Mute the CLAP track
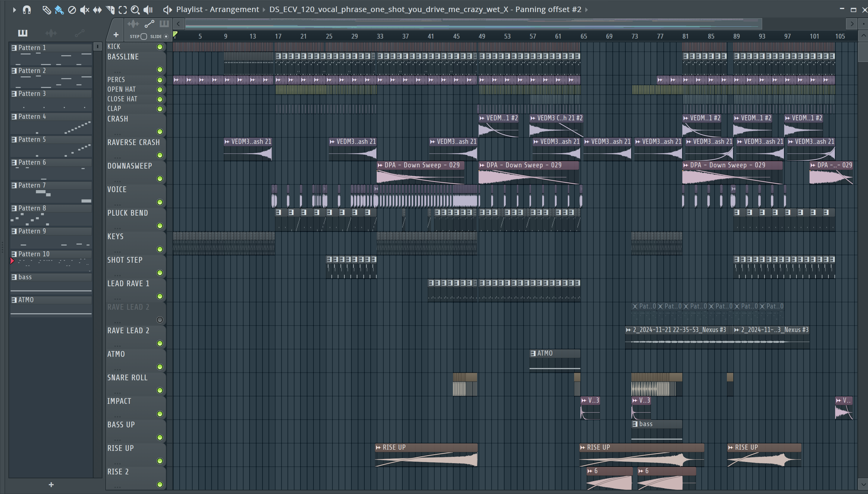Screen dimensions: 868x494 point(160,109)
